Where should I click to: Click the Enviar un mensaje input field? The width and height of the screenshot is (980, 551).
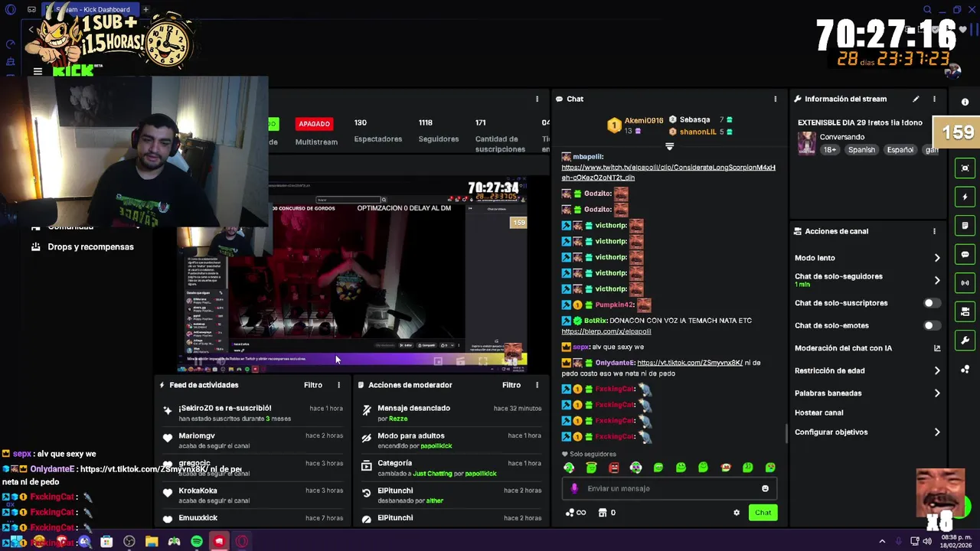670,488
